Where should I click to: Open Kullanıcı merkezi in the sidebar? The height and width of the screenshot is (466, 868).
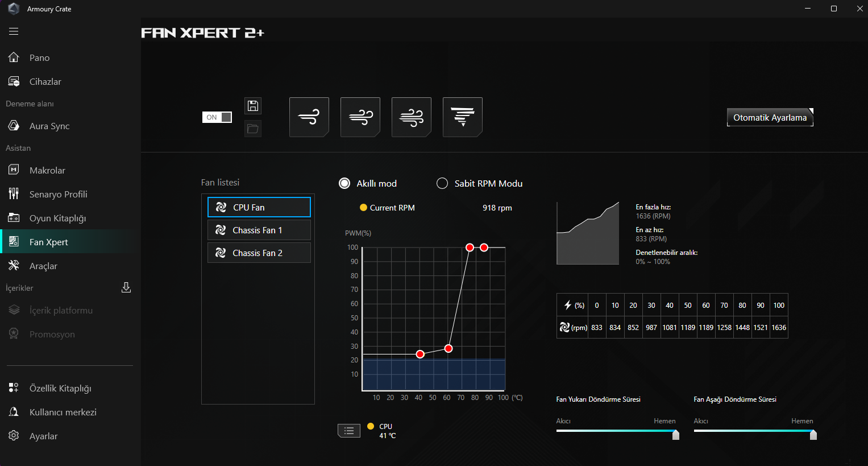pos(70,412)
